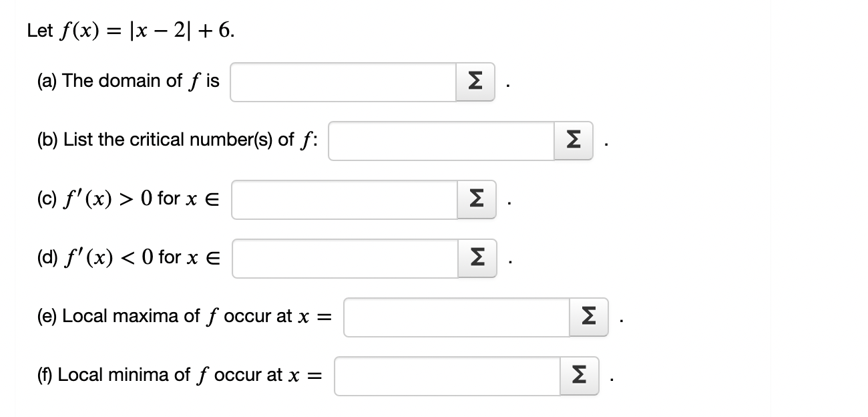Click inside the domain answer field
Screen dimensions: 868x417
point(341,82)
